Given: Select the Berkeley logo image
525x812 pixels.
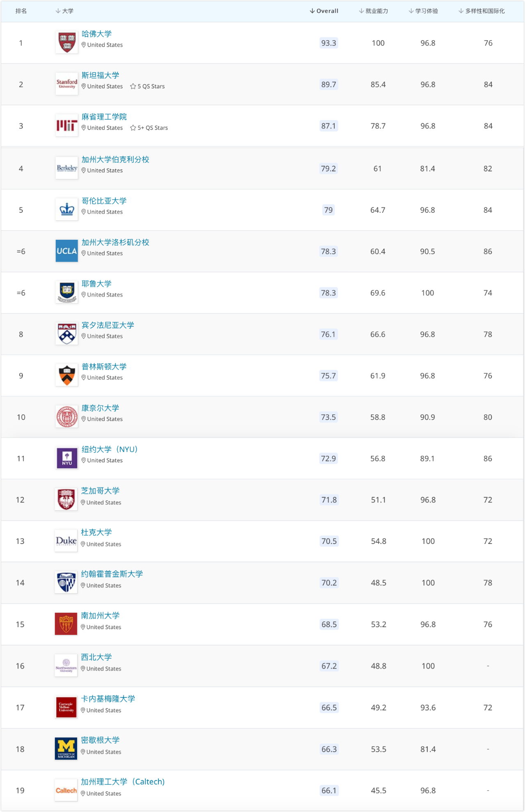Looking at the screenshot, I should [x=67, y=168].
